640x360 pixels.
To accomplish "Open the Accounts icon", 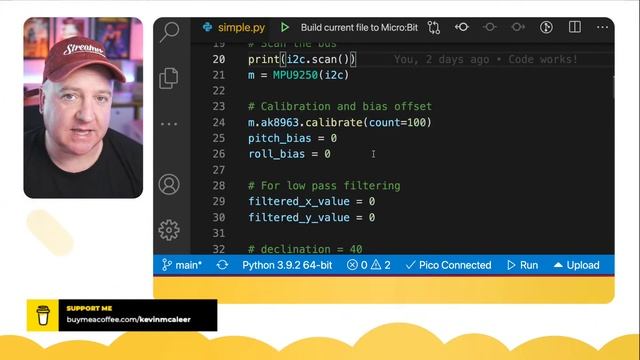I will click(x=169, y=184).
